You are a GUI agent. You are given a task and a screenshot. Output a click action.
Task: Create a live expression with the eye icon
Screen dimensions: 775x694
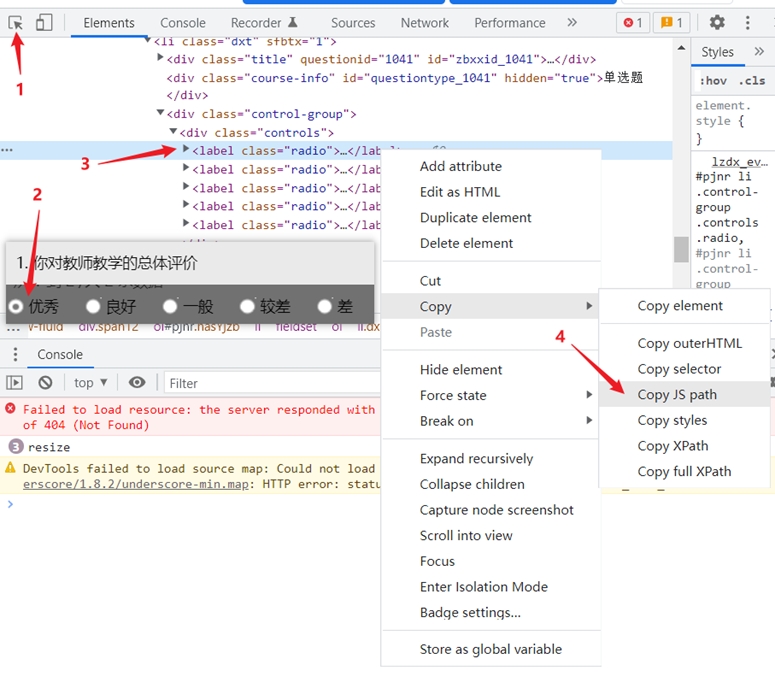(137, 383)
